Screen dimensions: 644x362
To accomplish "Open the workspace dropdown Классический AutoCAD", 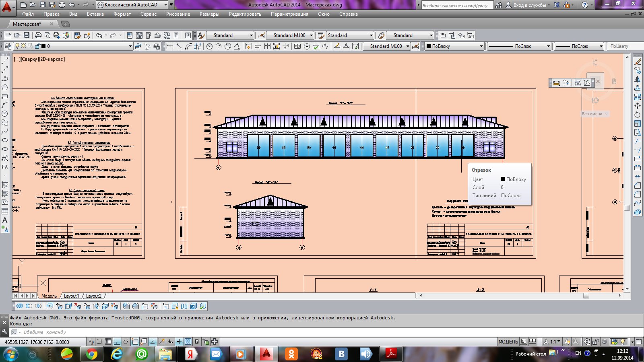I will point(132,5).
